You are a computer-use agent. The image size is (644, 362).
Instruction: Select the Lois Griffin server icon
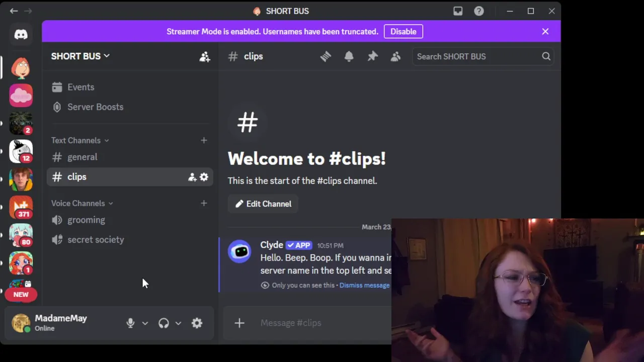coord(21,67)
